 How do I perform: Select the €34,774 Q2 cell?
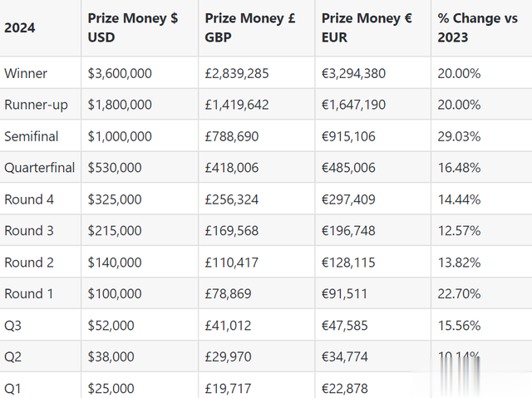click(x=345, y=356)
